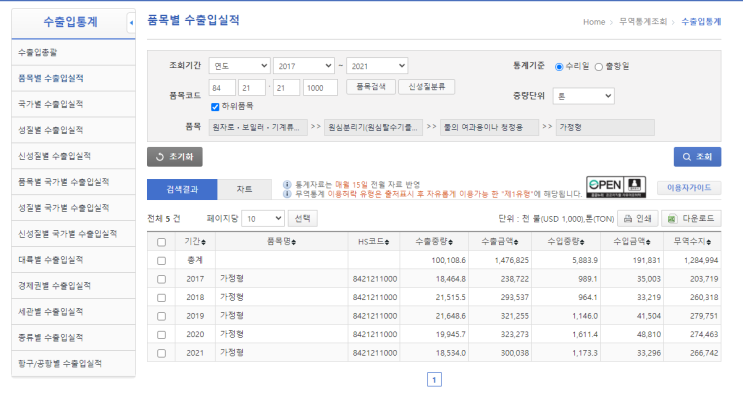Sort the table by 수출중량 column
This screenshot has width=743, height=413.
click(432, 241)
